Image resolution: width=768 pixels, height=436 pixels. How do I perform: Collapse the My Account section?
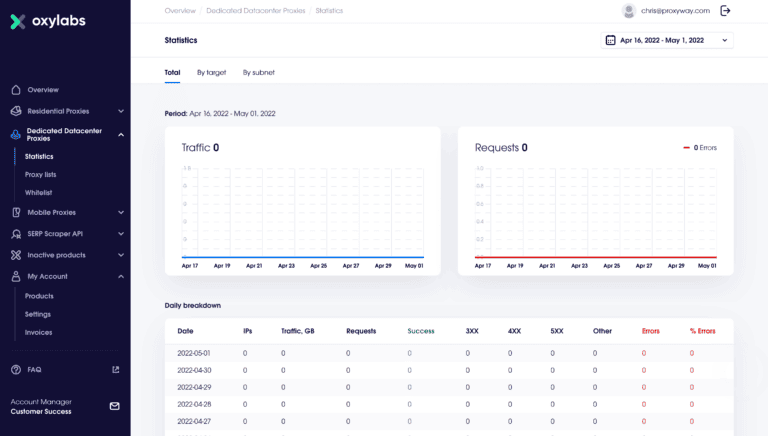click(120, 276)
